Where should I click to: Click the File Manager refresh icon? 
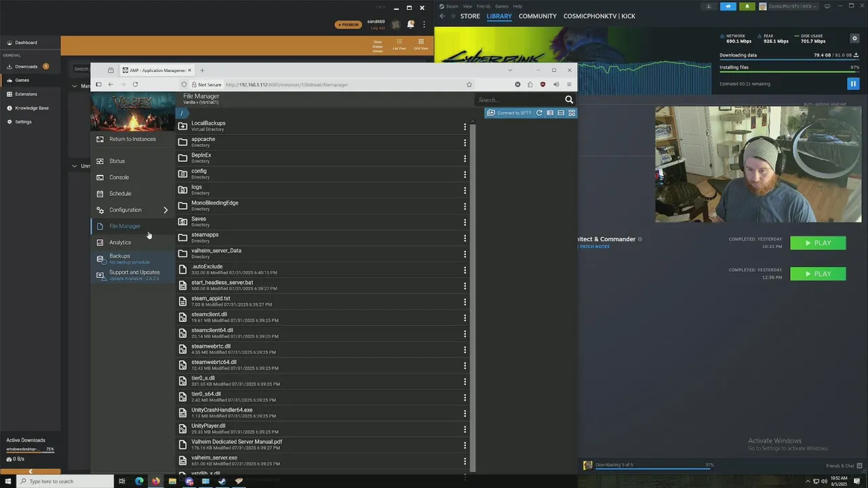pos(539,113)
